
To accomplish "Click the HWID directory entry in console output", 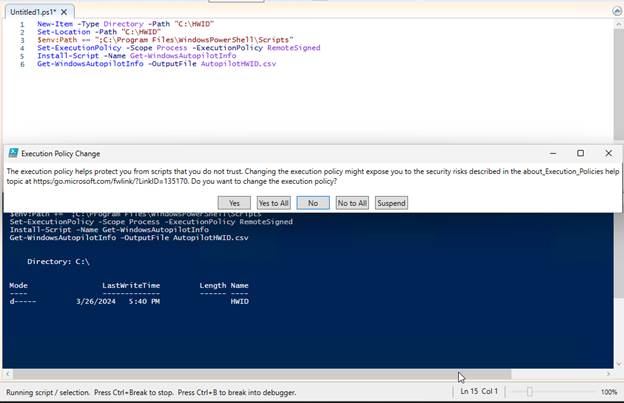I will coord(239,300).
